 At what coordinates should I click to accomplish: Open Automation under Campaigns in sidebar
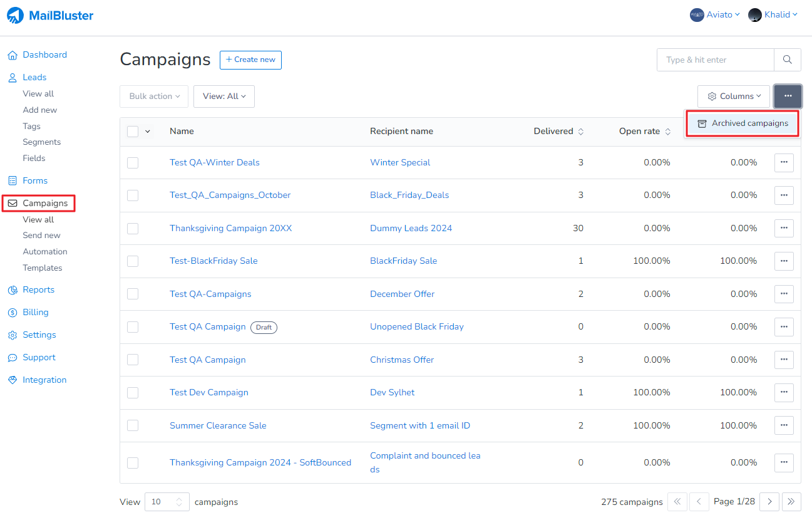click(x=45, y=252)
